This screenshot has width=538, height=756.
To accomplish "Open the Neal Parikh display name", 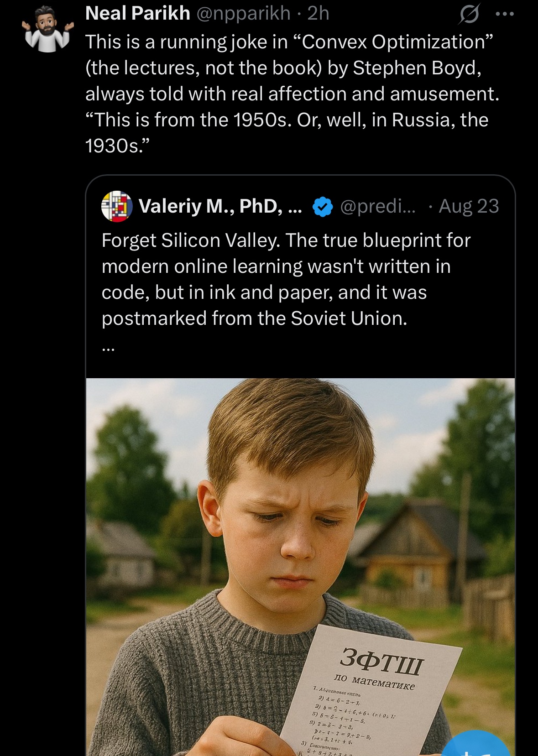I will coord(137,13).
